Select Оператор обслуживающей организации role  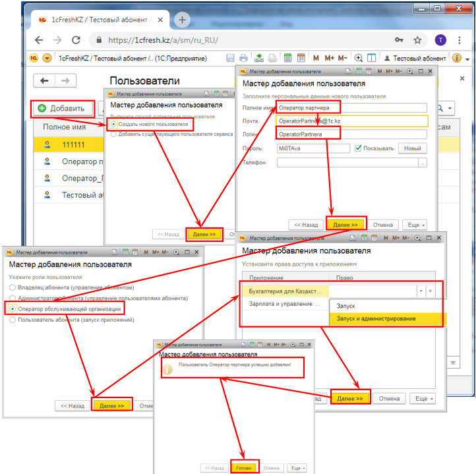point(13,309)
